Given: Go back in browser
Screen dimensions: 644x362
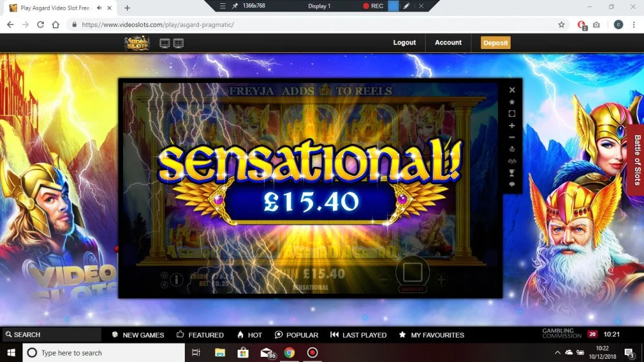Looking at the screenshot, I should click(x=10, y=24).
